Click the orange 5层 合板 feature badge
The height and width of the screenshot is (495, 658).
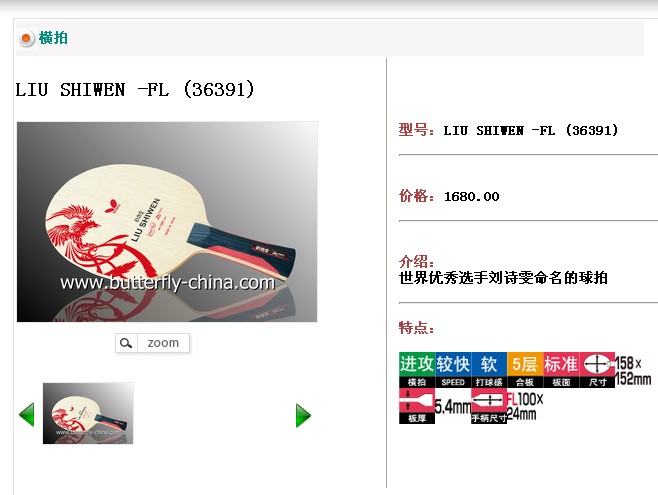(x=525, y=370)
